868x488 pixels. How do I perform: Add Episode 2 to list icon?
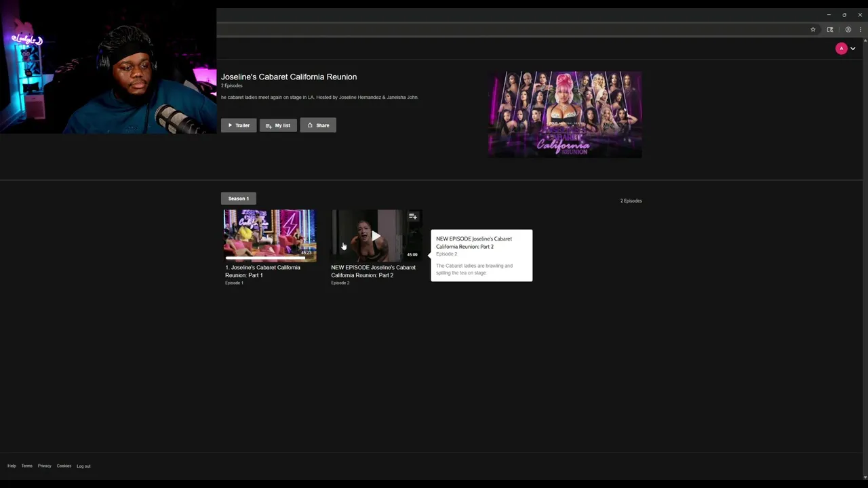pyautogui.click(x=413, y=216)
